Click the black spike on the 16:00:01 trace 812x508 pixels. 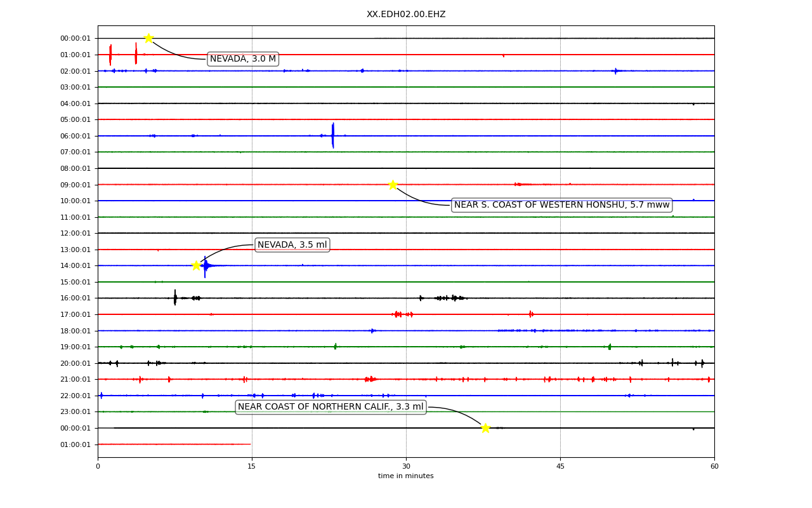pyautogui.click(x=175, y=298)
